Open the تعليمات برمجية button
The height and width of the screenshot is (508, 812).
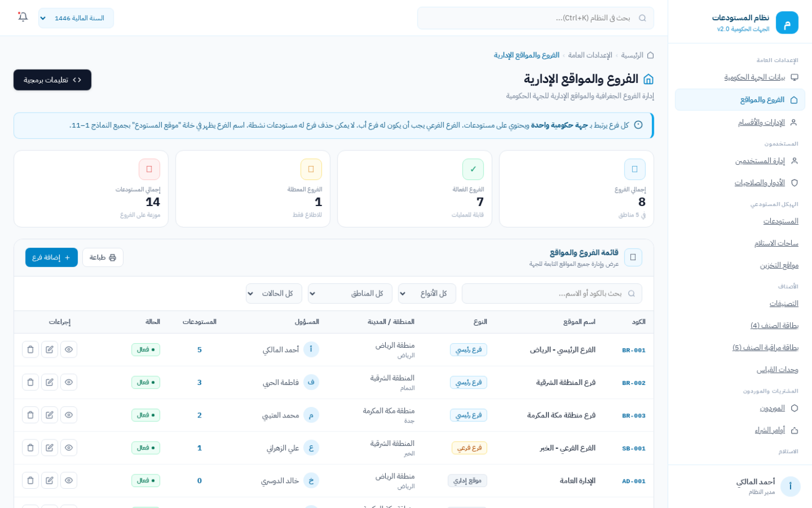(x=52, y=80)
